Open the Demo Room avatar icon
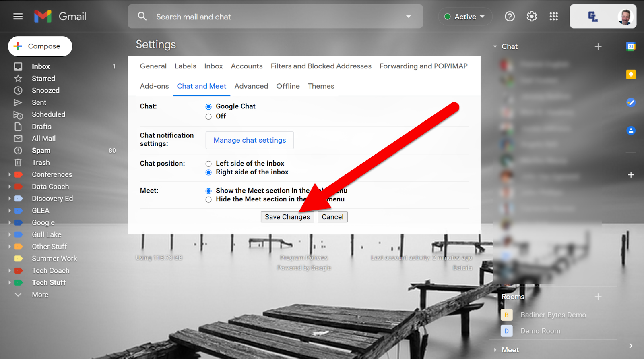 pos(506,331)
